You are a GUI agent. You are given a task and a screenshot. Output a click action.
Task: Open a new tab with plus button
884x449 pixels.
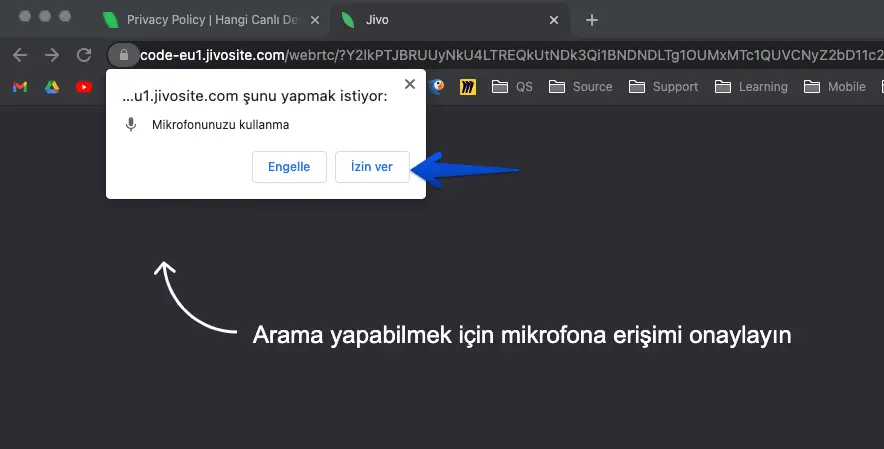tap(592, 20)
